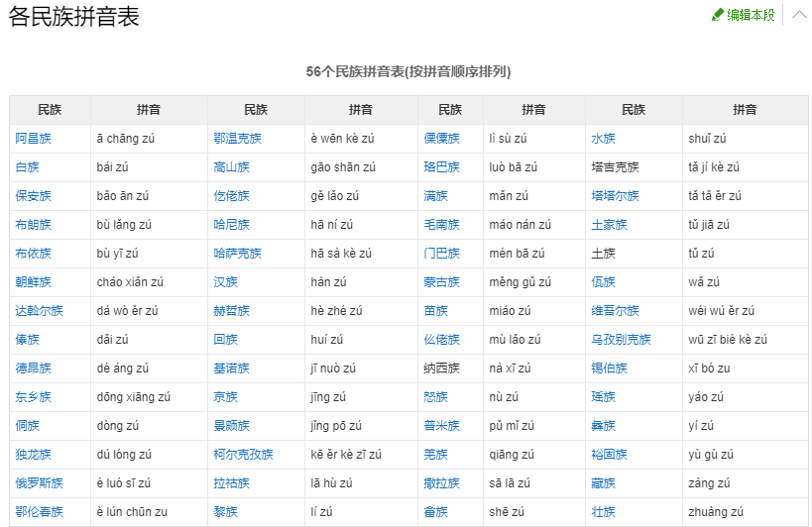
Task: Open the 侗族 link
Action: (28, 426)
